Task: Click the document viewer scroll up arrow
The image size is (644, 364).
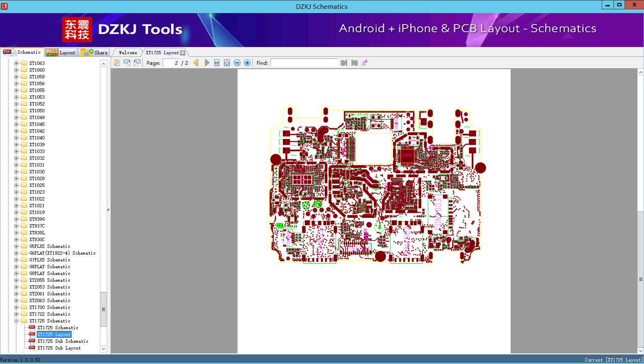Action: point(641,72)
